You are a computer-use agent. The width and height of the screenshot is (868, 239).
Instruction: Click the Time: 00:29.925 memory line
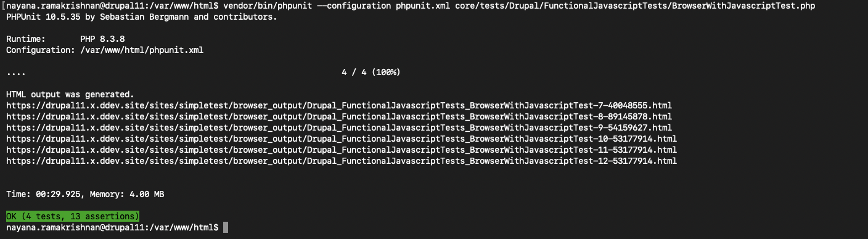pyautogui.click(x=85, y=194)
